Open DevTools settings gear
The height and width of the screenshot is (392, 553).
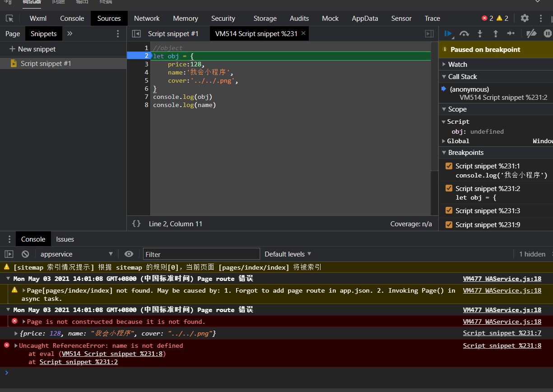point(525,19)
